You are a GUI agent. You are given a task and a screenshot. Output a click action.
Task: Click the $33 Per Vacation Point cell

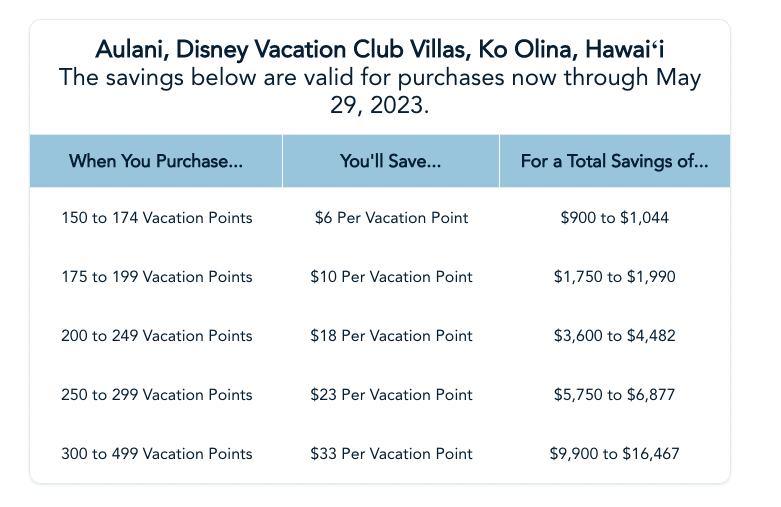[391, 454]
